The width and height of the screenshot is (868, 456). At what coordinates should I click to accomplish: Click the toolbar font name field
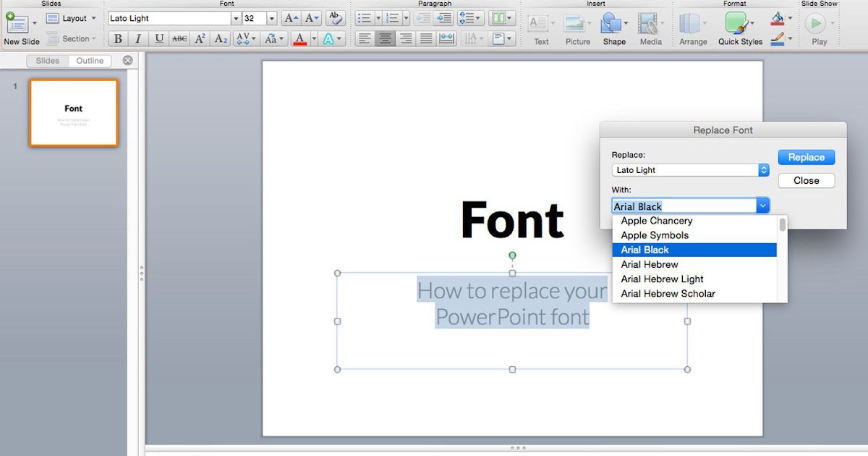tap(169, 18)
